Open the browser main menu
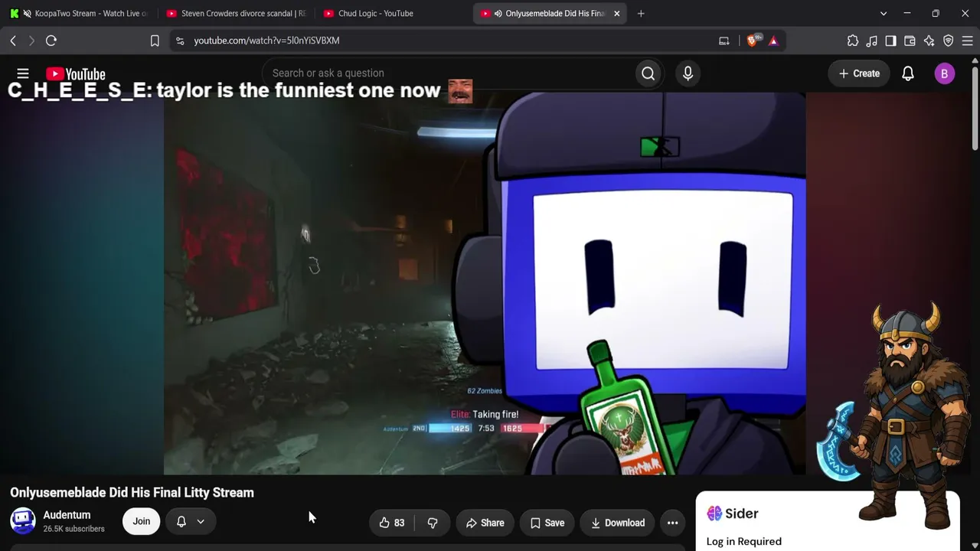 (967, 41)
